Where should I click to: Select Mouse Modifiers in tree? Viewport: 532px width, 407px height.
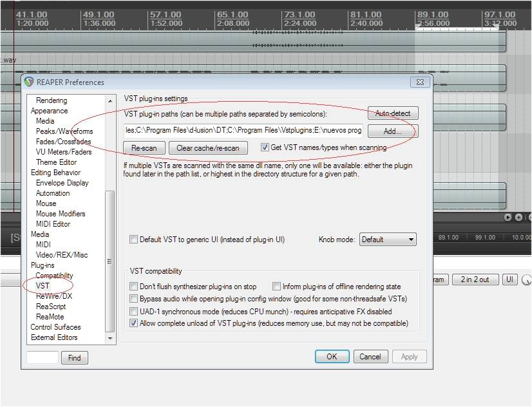[x=61, y=214]
